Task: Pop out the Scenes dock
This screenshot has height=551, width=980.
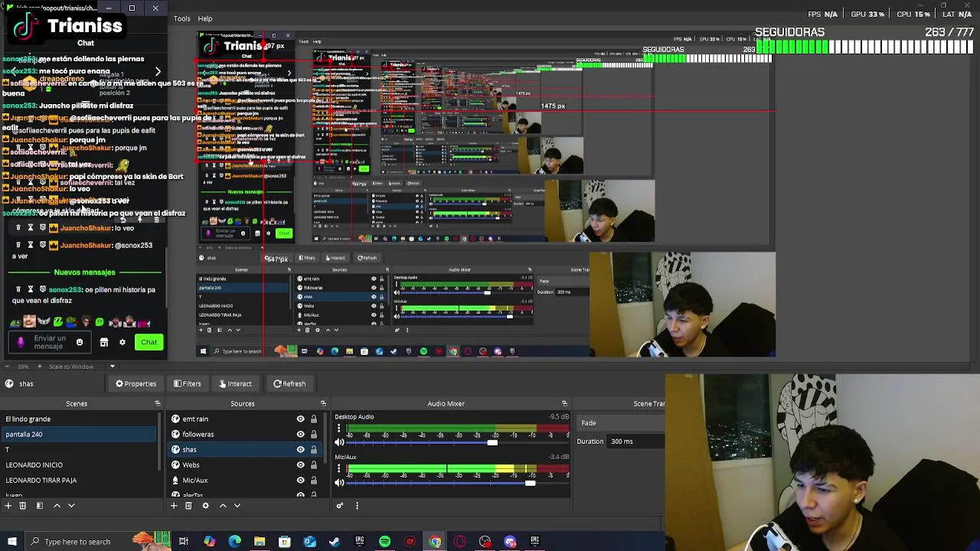Action: (158, 403)
